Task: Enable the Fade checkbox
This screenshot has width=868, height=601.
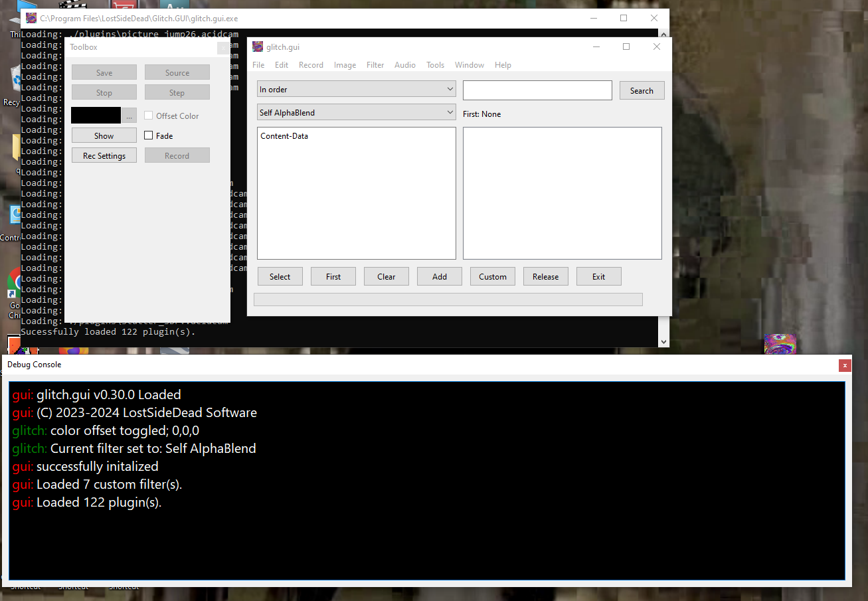Action: pyautogui.click(x=149, y=135)
